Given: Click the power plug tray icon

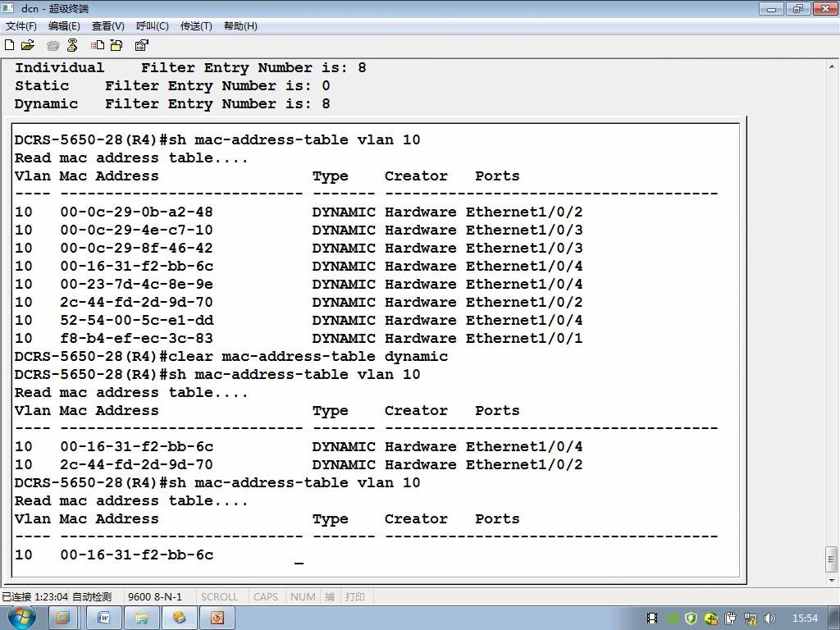Looking at the screenshot, I should click(x=731, y=619).
